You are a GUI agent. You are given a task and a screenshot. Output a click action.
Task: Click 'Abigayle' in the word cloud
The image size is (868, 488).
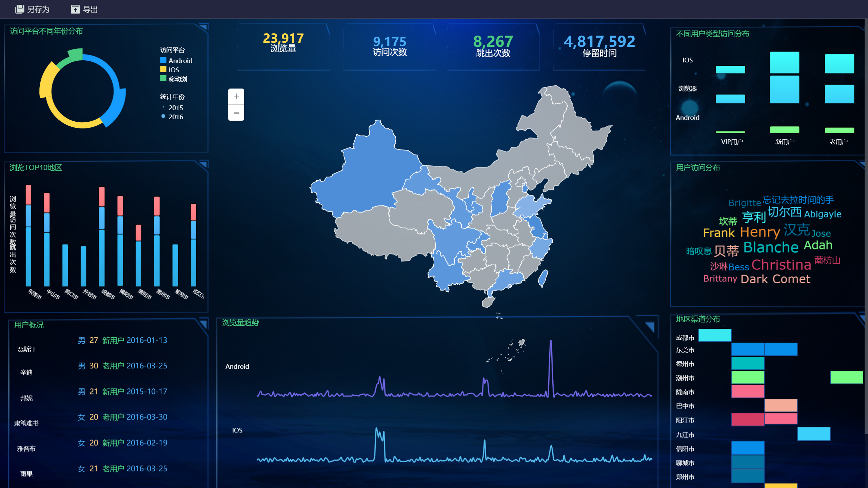tap(823, 214)
